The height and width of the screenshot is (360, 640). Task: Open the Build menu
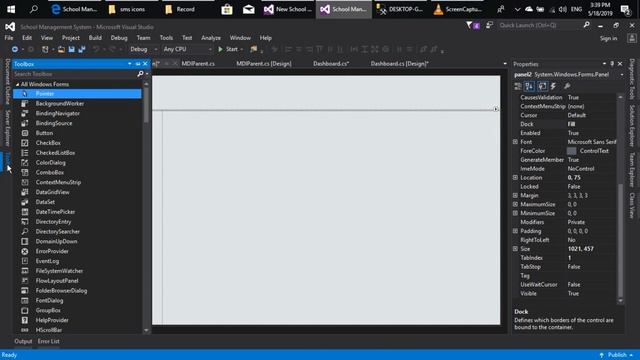(95, 38)
